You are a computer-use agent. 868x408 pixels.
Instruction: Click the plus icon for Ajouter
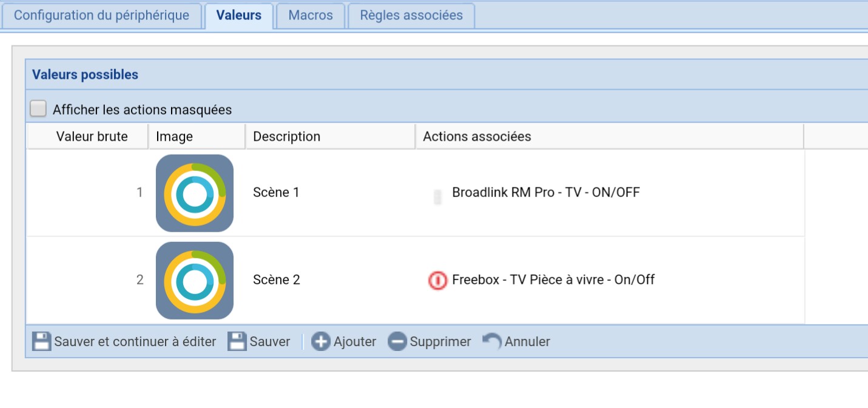tap(321, 342)
